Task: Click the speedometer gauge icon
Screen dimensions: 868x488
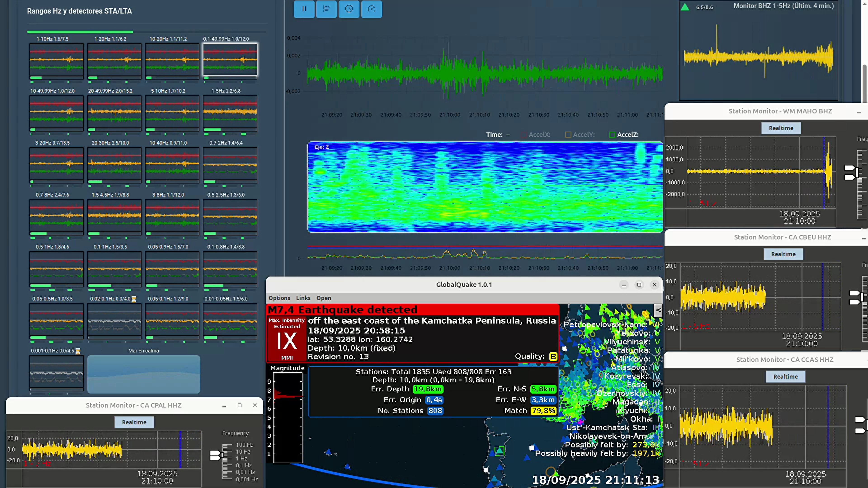Action: click(x=371, y=9)
